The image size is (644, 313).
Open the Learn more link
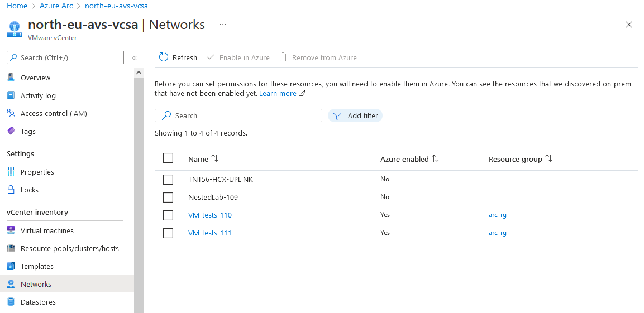tap(278, 94)
